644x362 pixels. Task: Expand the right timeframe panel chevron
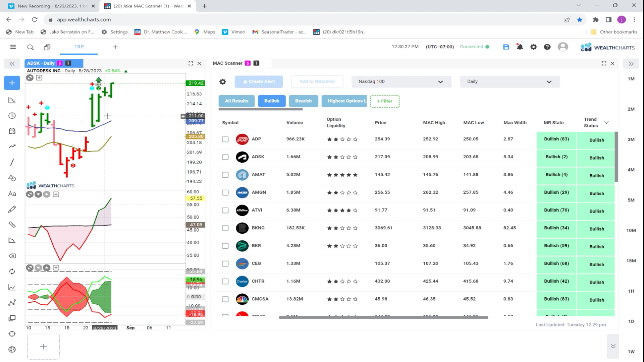(631, 64)
